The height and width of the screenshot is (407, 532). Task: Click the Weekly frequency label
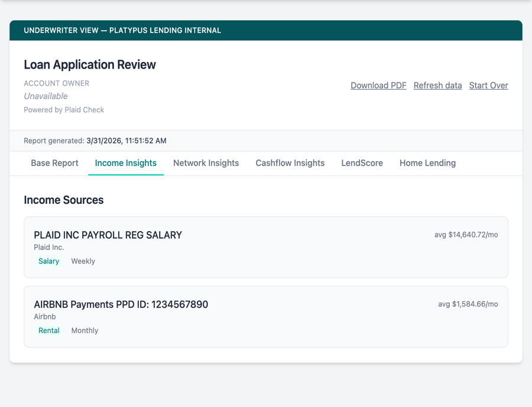coord(83,261)
